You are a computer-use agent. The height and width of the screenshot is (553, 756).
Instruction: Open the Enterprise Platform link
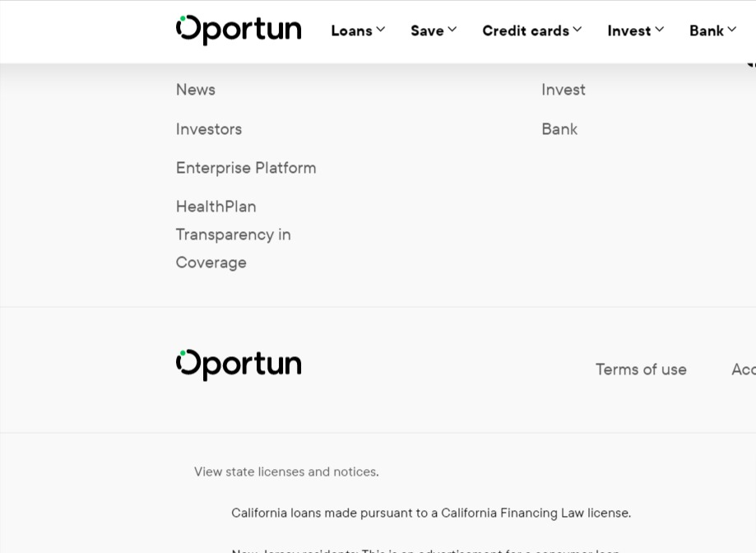tap(245, 167)
